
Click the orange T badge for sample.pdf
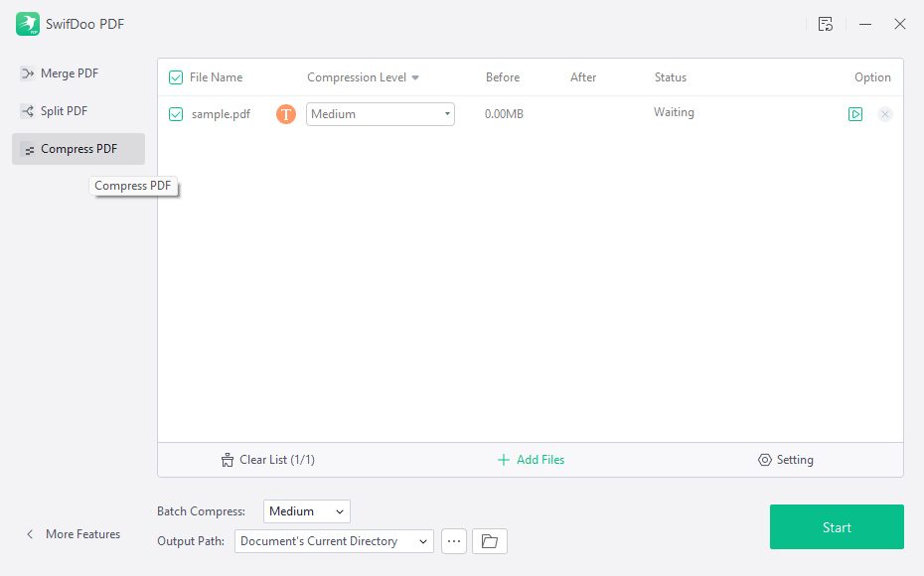click(286, 114)
